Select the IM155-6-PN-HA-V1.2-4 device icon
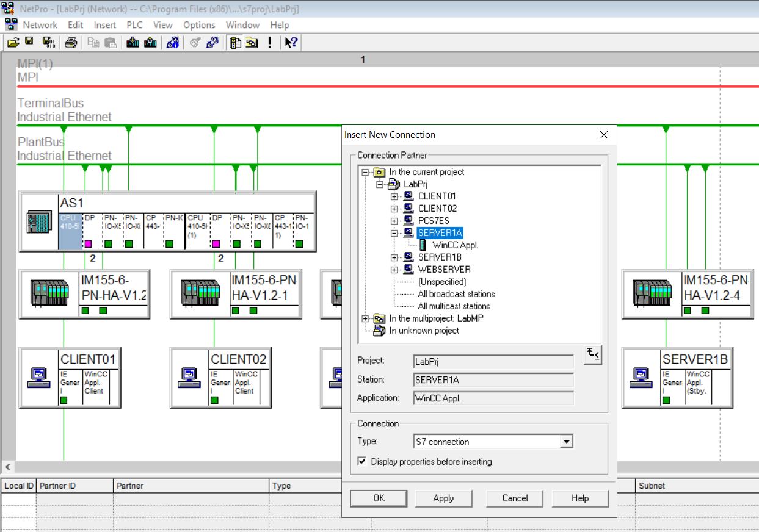Viewport: 759px width, 532px height. point(652,292)
